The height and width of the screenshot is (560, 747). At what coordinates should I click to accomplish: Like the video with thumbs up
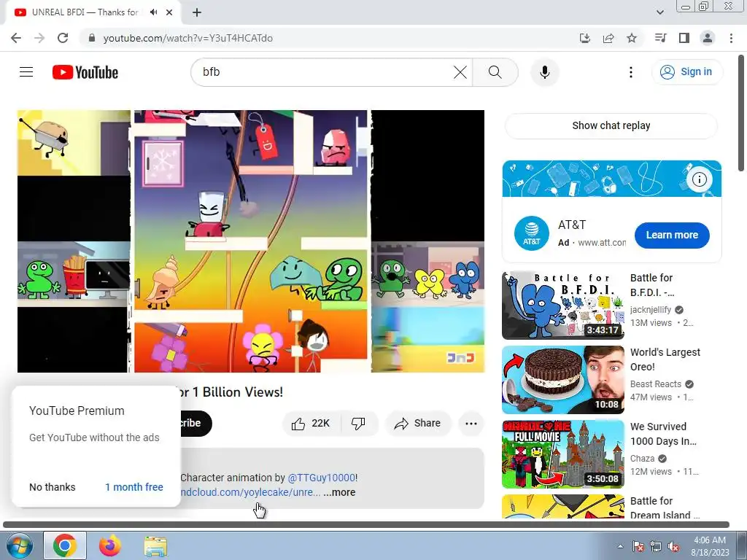pyautogui.click(x=311, y=424)
